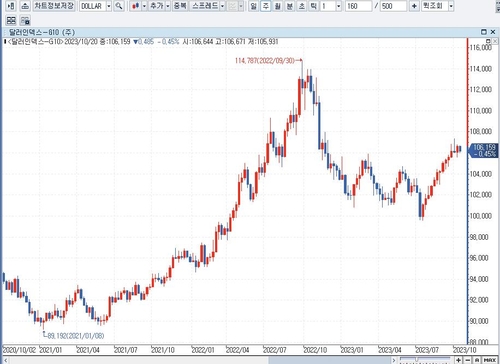Image resolution: width=500 pixels, height=364 pixels.
Task: Click the current price tag 106.159
Action: [x=483, y=150]
